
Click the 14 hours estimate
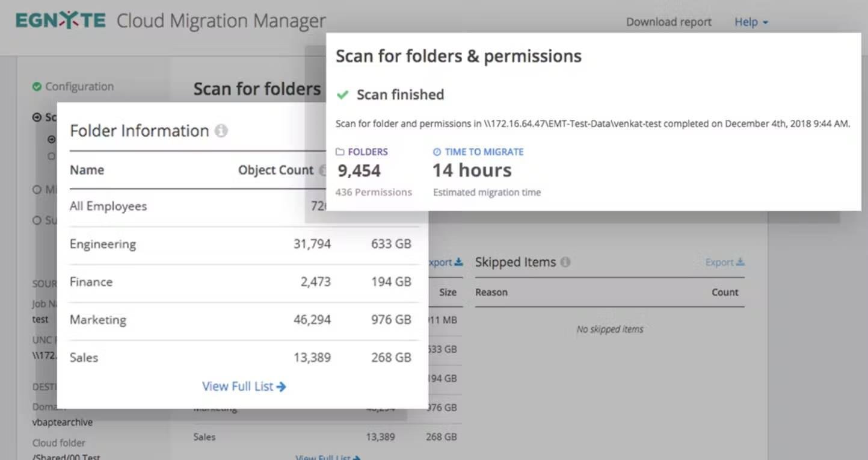point(472,170)
